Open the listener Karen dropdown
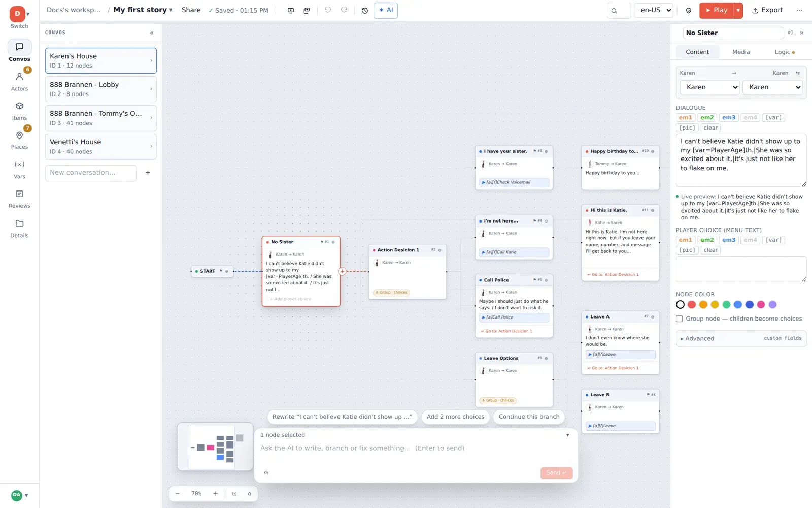Viewport: 812px width, 508px height. [772, 87]
